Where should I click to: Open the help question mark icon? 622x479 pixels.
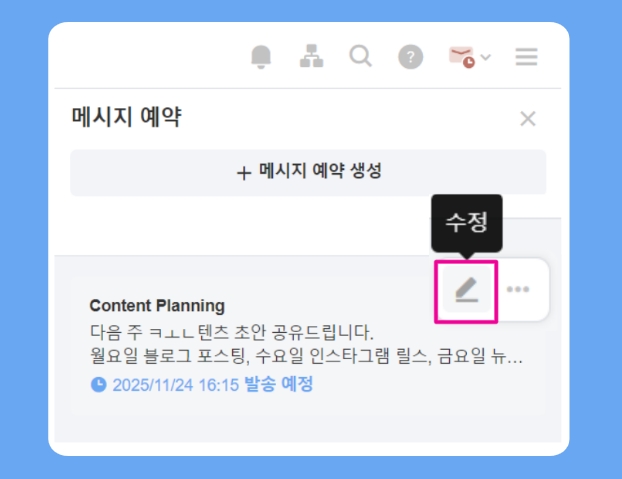click(411, 57)
